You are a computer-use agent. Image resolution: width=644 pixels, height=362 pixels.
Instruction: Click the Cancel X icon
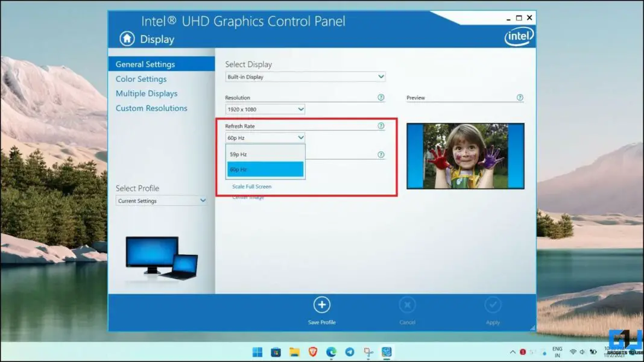coord(407,305)
